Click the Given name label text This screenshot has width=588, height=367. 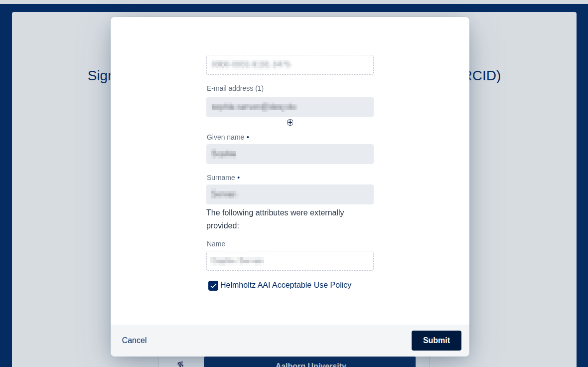click(x=225, y=137)
